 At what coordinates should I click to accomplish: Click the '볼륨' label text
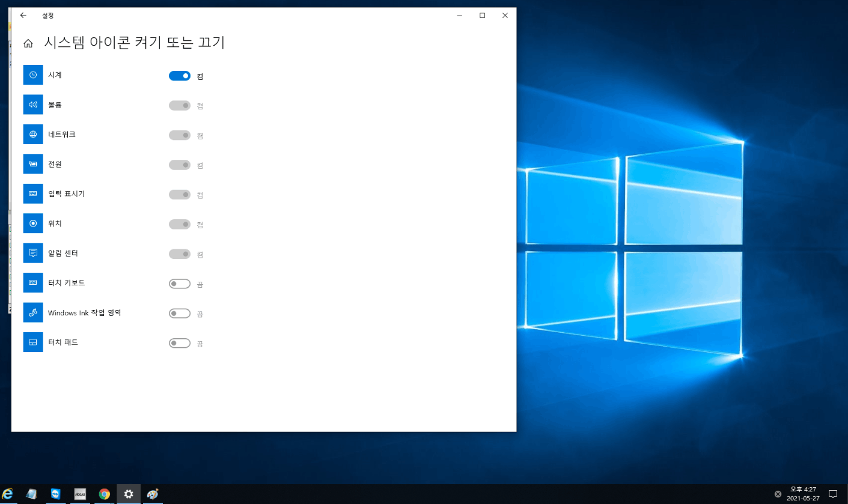tap(55, 105)
